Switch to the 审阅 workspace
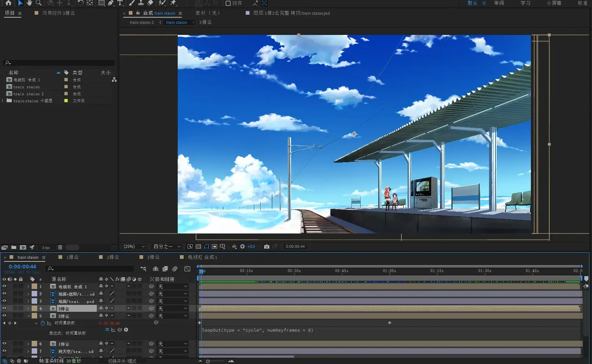Viewport: 592px width, 364px height. tap(499, 3)
